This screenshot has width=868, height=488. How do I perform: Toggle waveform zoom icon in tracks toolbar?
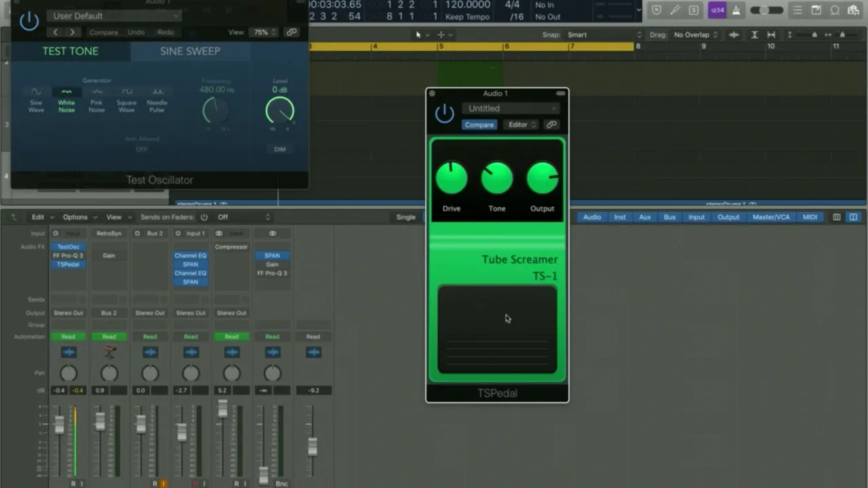(734, 35)
